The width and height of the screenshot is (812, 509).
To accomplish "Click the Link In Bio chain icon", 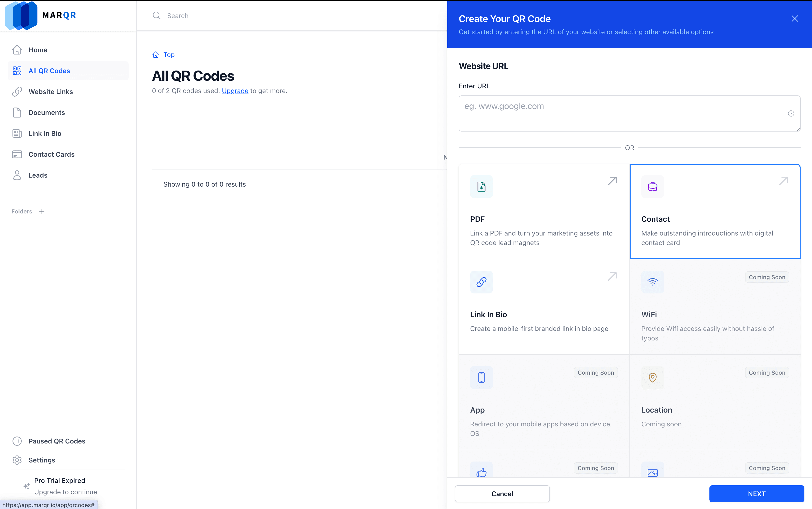I will [481, 282].
